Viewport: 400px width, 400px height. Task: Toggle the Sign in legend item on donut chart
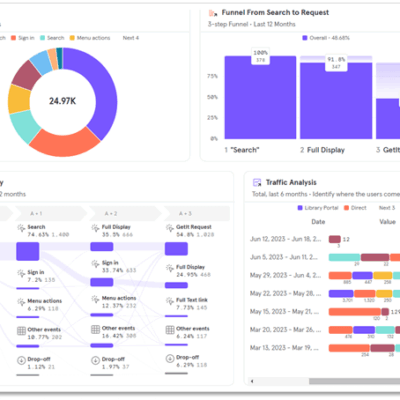[23, 38]
